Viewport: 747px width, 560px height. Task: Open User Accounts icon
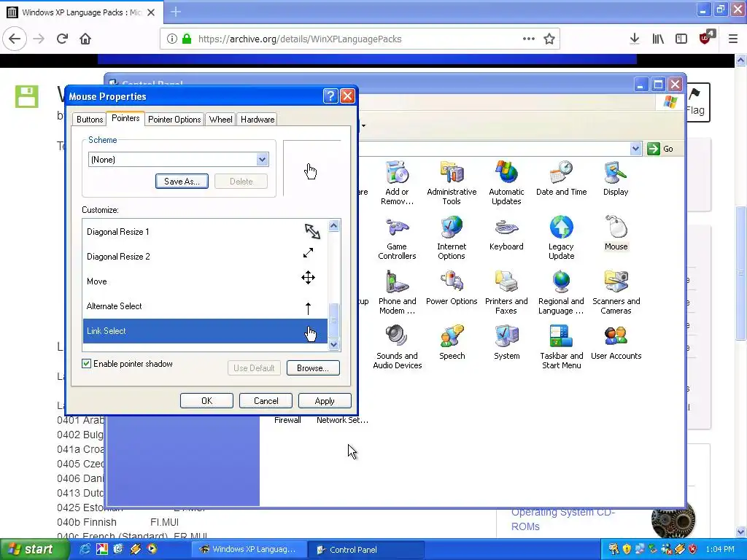[x=616, y=343]
